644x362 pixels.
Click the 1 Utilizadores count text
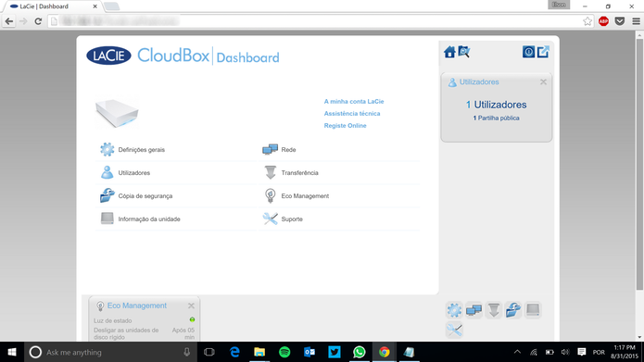pyautogui.click(x=496, y=105)
